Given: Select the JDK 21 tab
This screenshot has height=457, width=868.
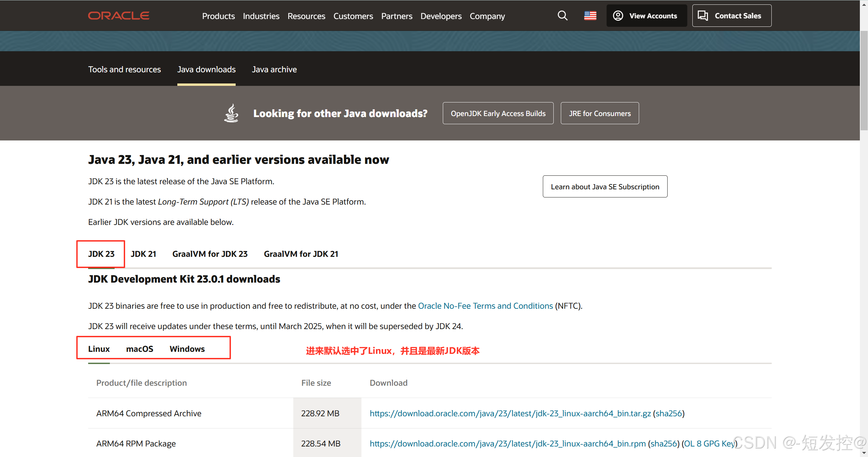Looking at the screenshot, I should click(143, 254).
